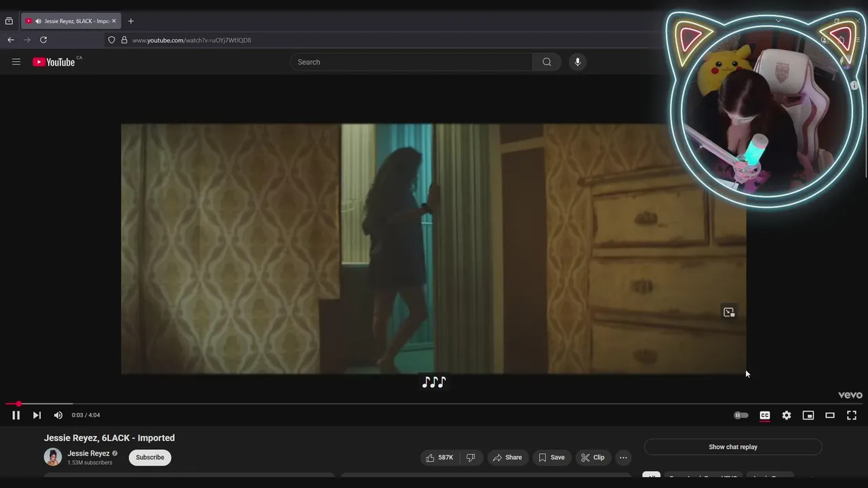Viewport: 868px width, 488px height.
Task: Open the YouTube guide hamburger menu
Action: tap(16, 62)
